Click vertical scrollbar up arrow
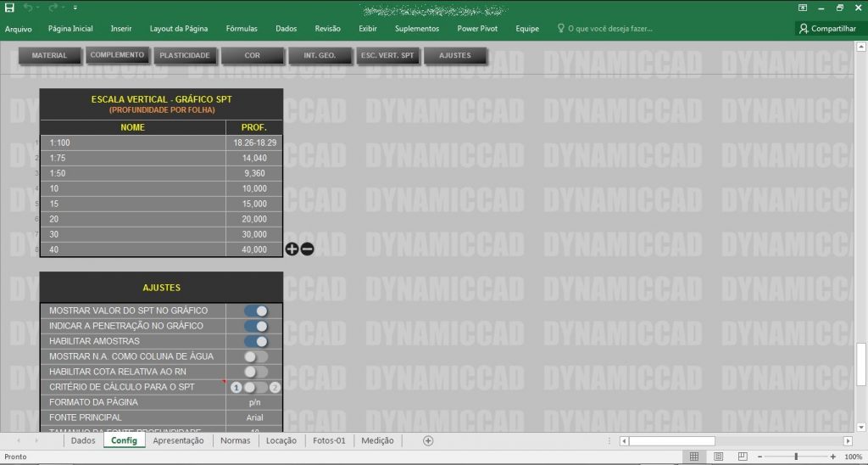The image size is (868, 465). (x=861, y=48)
